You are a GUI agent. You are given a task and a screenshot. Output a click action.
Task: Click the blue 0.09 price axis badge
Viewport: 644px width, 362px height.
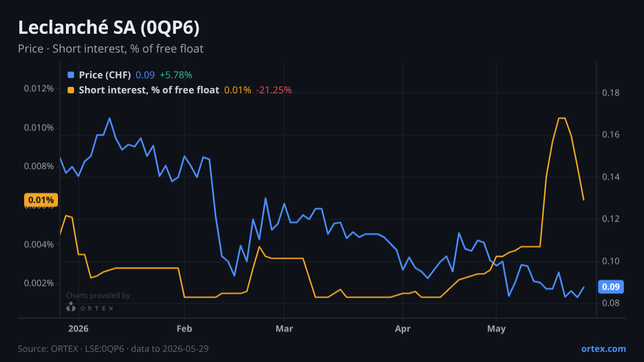pos(611,287)
